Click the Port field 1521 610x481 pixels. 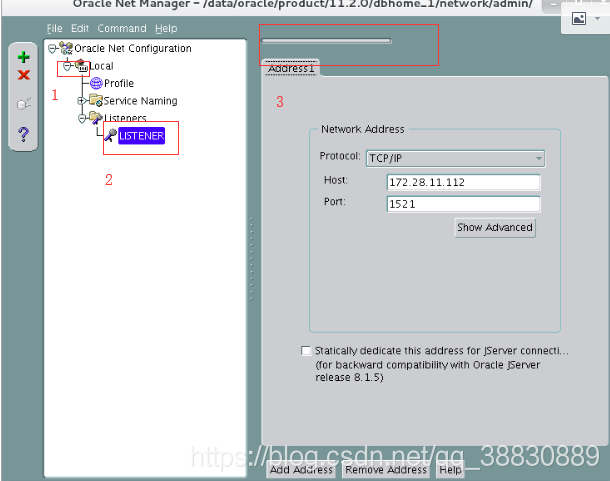click(463, 204)
